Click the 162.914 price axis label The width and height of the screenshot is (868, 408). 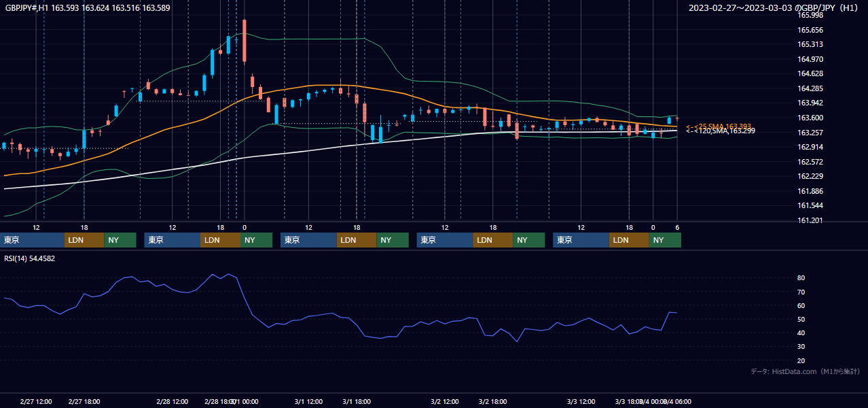click(x=810, y=147)
